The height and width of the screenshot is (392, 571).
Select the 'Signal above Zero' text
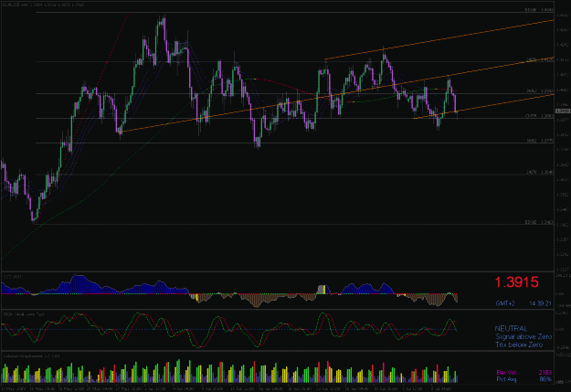pyautogui.click(x=523, y=336)
